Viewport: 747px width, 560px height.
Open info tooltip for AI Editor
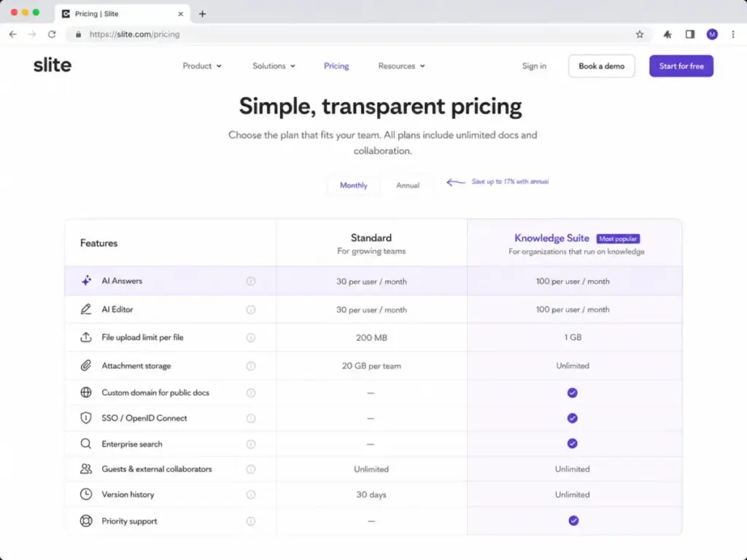click(251, 309)
